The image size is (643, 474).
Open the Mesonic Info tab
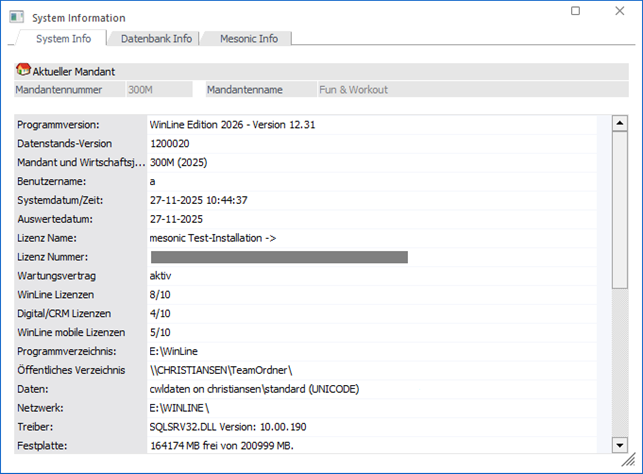pos(249,39)
